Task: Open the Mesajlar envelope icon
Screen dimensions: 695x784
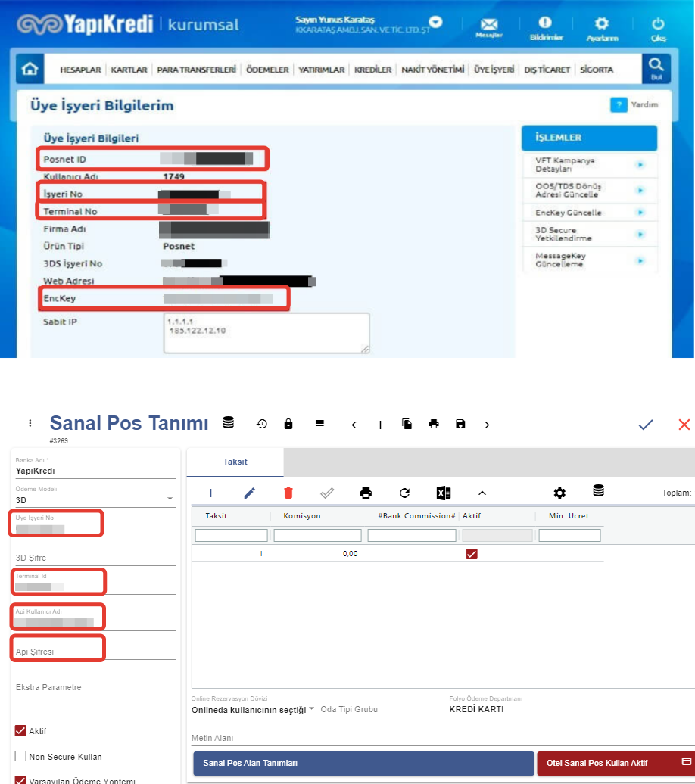Action: point(489,24)
